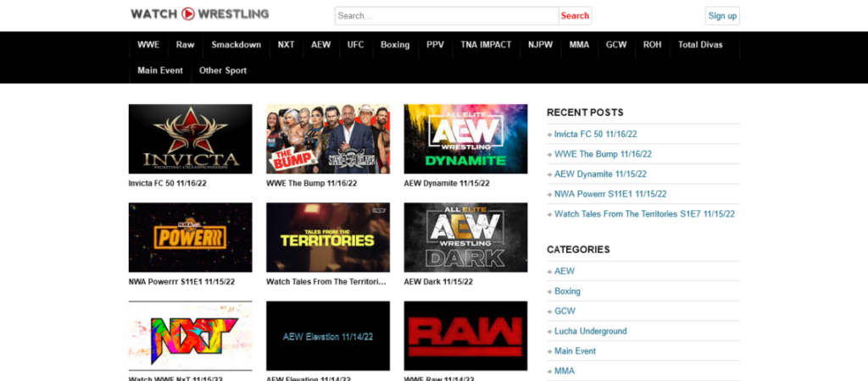Click the Search input field
The height and width of the screenshot is (381, 868).
(x=447, y=15)
